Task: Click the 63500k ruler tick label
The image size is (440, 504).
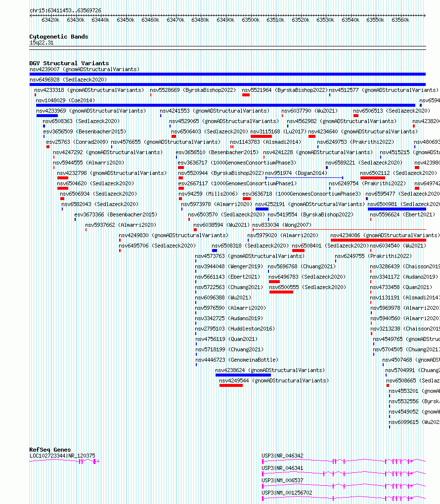Action: [x=251, y=20]
